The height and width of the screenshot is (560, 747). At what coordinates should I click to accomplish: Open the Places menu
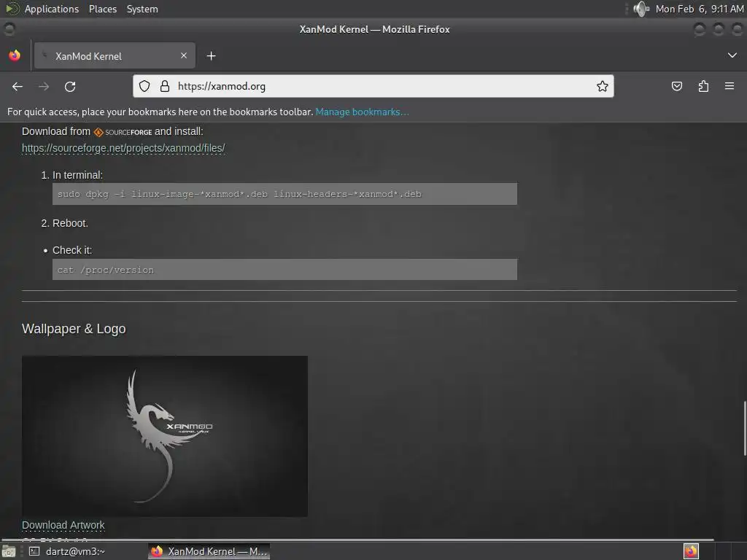(103, 9)
